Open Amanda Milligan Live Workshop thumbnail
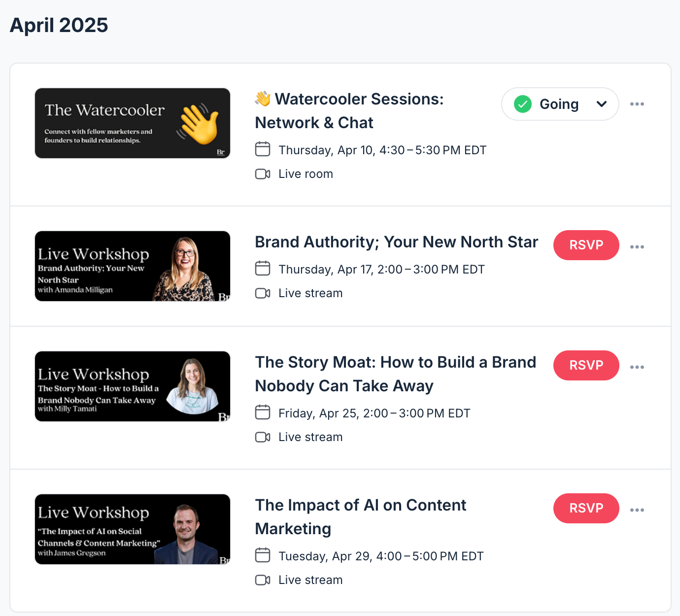 [133, 266]
